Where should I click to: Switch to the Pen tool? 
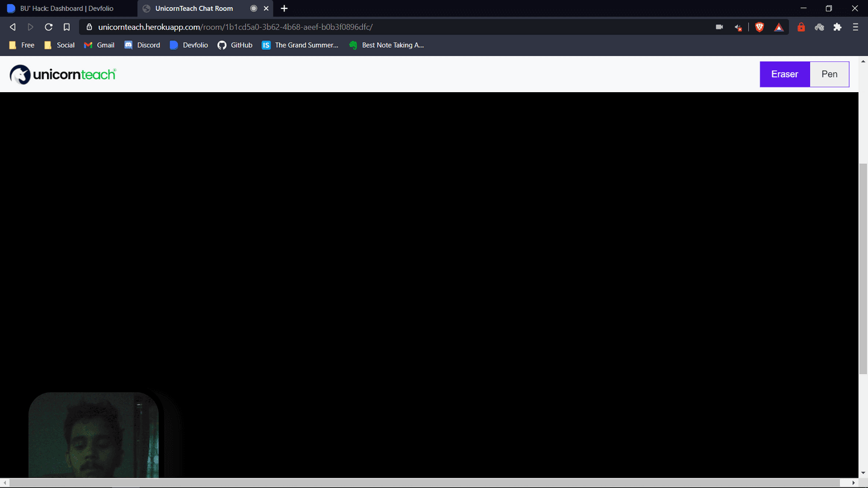click(x=829, y=74)
